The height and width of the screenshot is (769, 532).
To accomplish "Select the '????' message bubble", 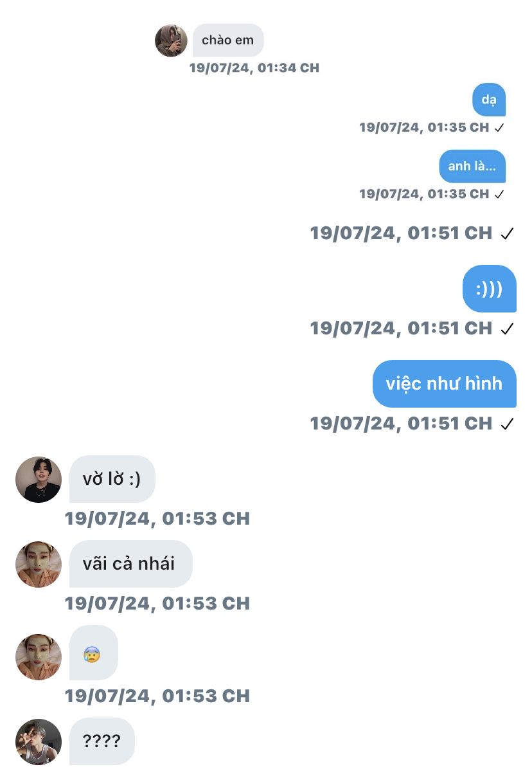I will coord(102,741).
